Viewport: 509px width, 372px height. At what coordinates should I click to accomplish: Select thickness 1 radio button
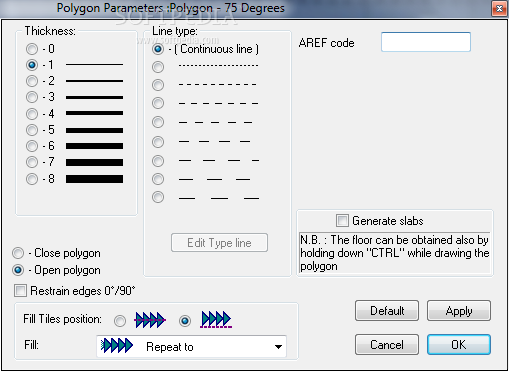(x=32, y=65)
